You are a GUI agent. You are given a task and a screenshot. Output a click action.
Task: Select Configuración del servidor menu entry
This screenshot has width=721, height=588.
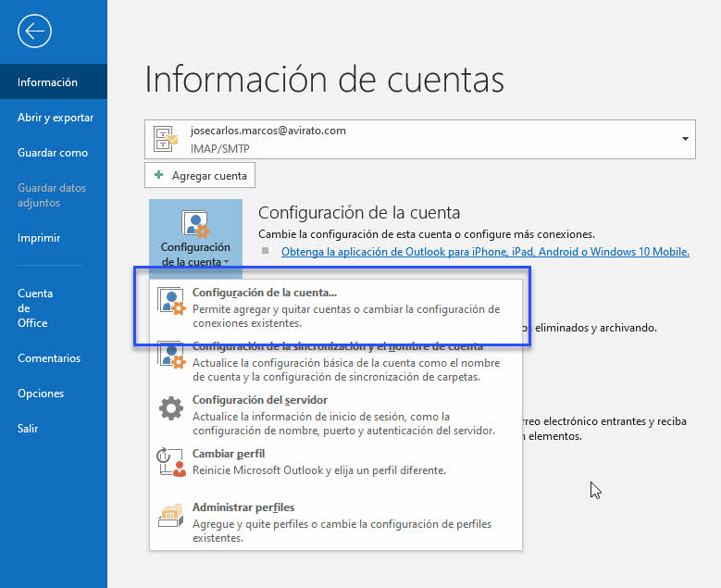pyautogui.click(x=336, y=415)
